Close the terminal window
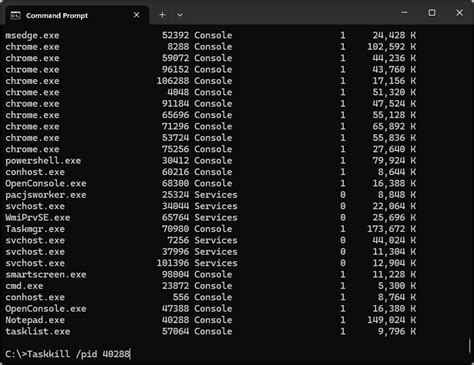This screenshot has height=365, width=474. pyautogui.click(x=459, y=13)
